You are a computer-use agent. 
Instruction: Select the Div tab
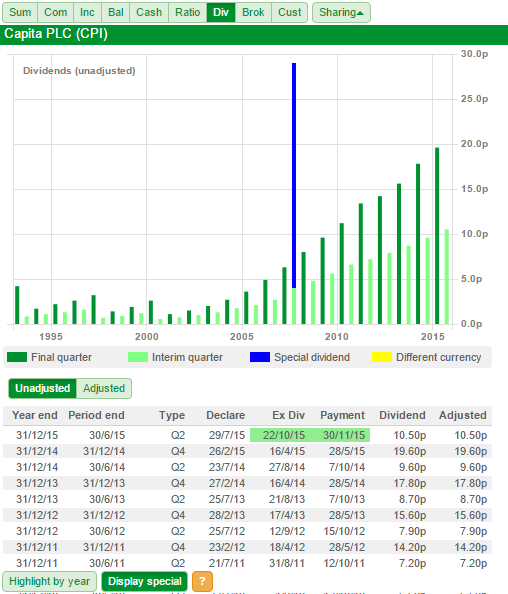(221, 13)
